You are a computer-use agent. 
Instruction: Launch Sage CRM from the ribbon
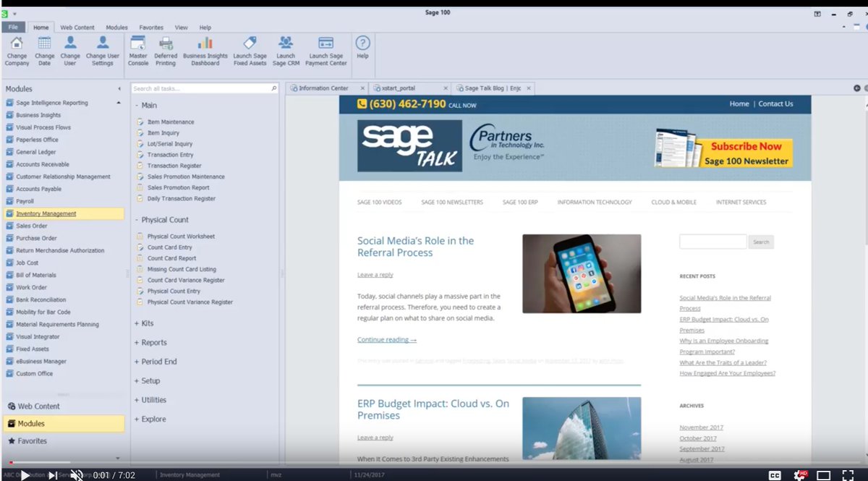[x=286, y=51]
